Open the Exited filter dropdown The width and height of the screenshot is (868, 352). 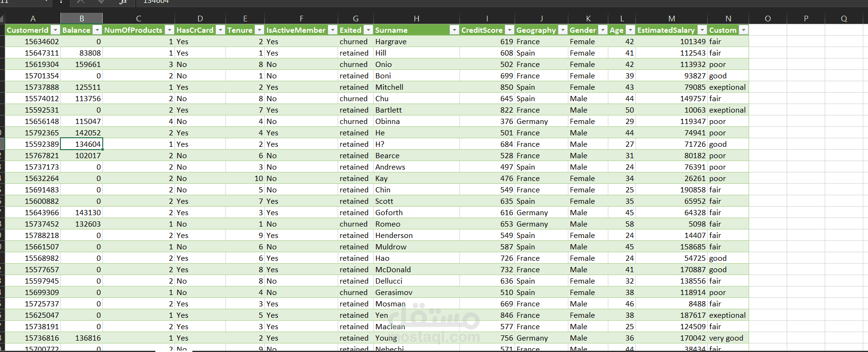[368, 30]
